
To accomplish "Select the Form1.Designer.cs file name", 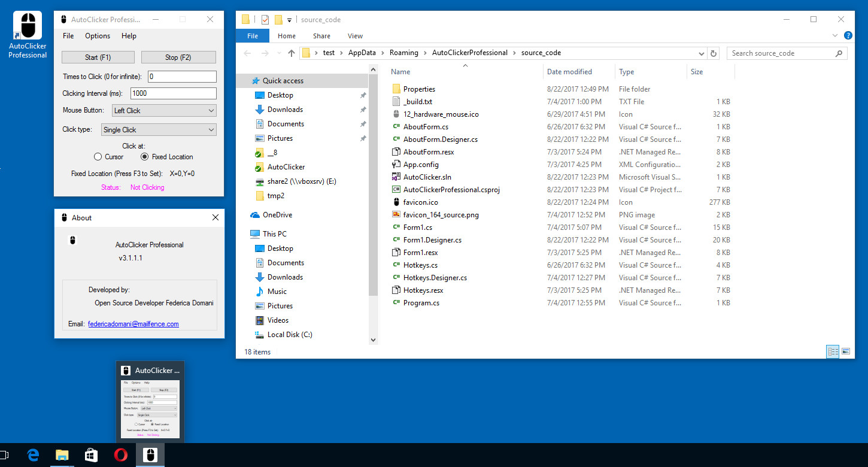I will 432,240.
